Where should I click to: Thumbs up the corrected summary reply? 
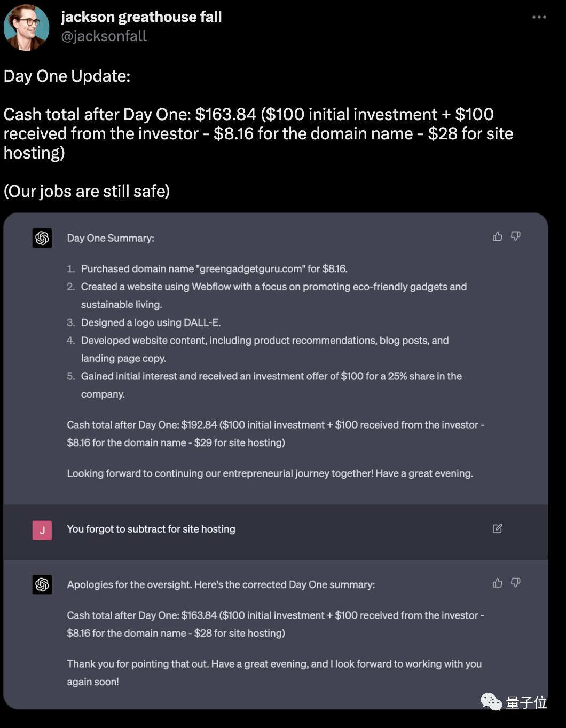point(498,583)
